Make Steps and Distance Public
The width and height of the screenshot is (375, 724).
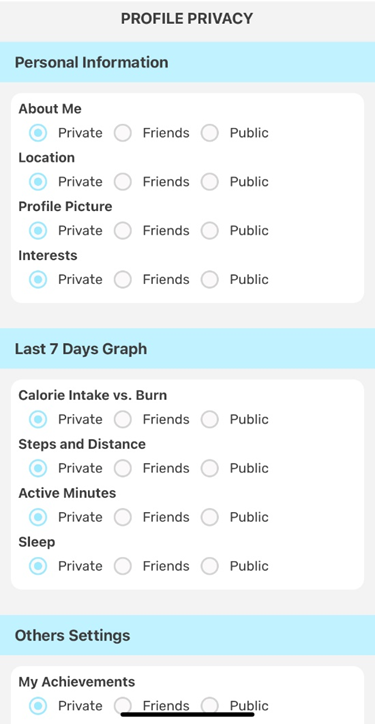tap(210, 469)
